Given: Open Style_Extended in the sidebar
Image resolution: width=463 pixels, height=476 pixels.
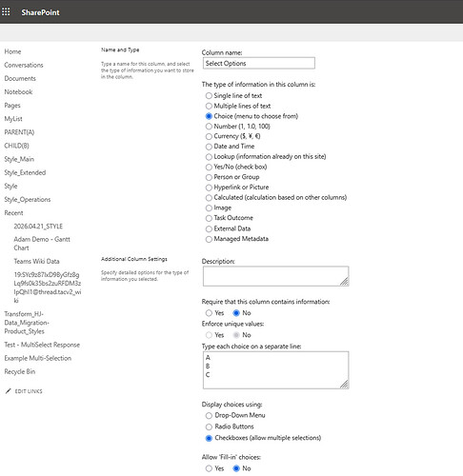Looking at the screenshot, I should (x=25, y=172).
